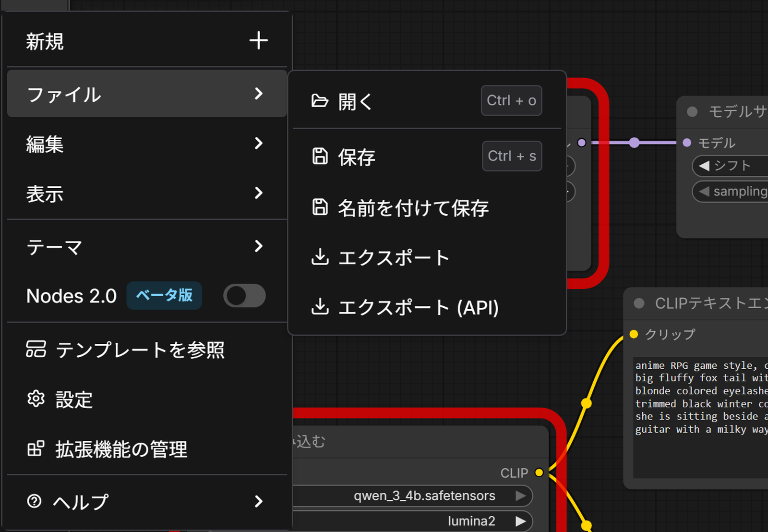The height and width of the screenshot is (532, 768).
Task: Expand the 編集 submenu chevron
Action: (x=259, y=143)
